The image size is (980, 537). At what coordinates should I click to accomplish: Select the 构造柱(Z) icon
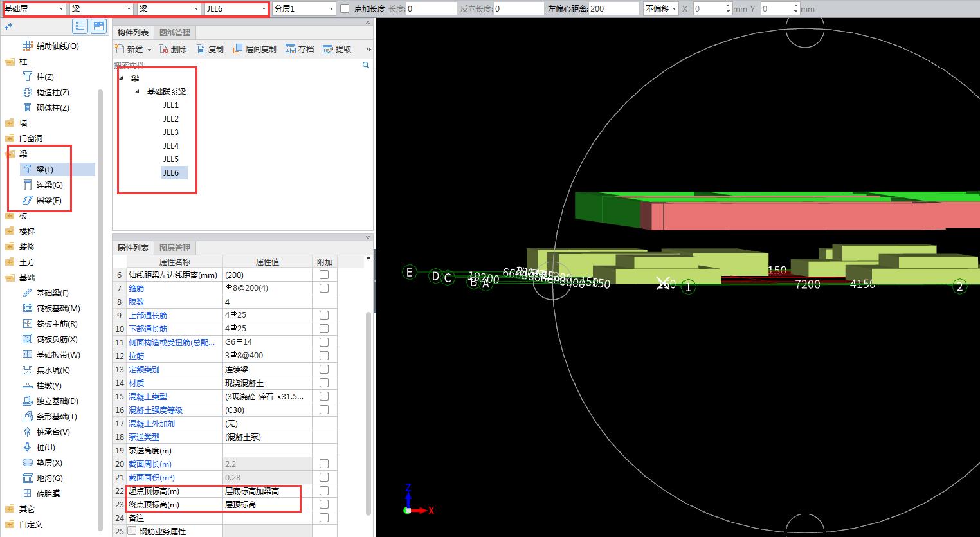pyautogui.click(x=27, y=92)
